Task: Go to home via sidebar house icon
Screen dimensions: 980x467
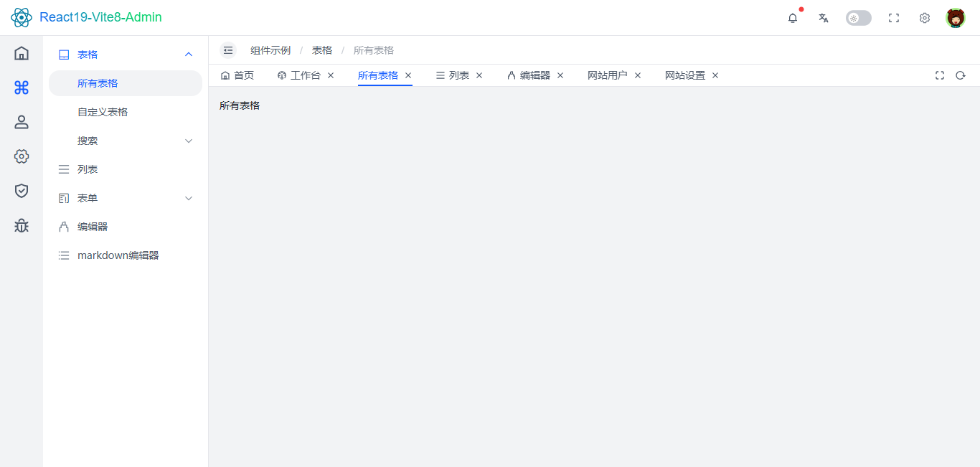Action: [x=22, y=53]
